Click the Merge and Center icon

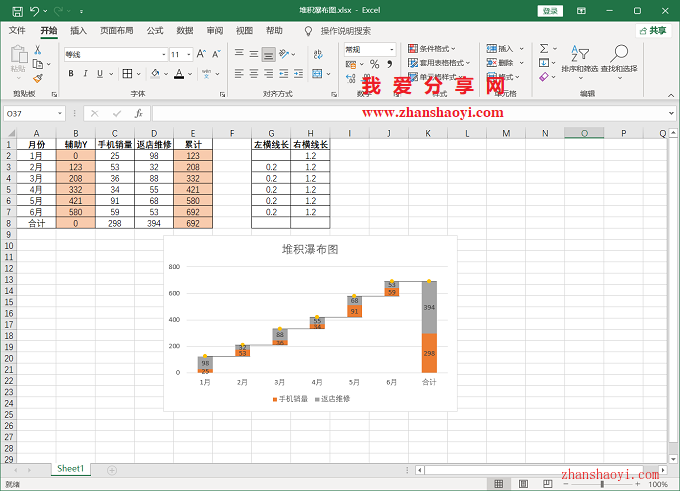(x=317, y=74)
